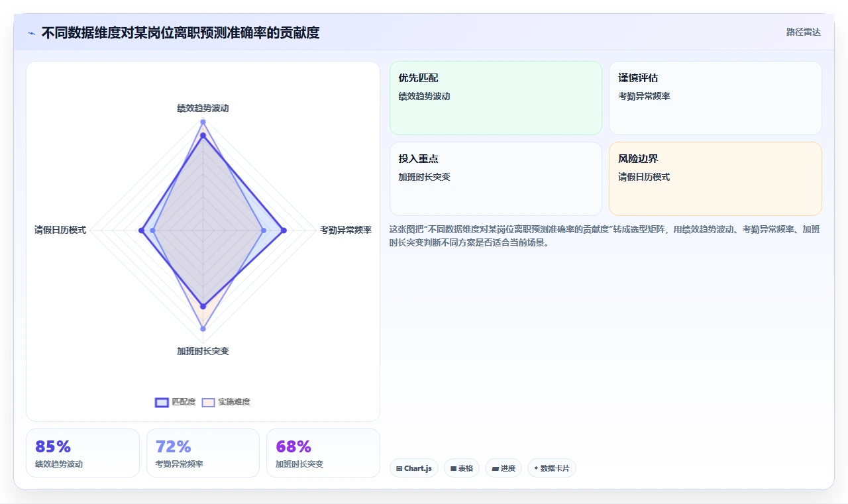Click the 实施难度 legend color box
The height and width of the screenshot is (504, 848).
pos(209,402)
